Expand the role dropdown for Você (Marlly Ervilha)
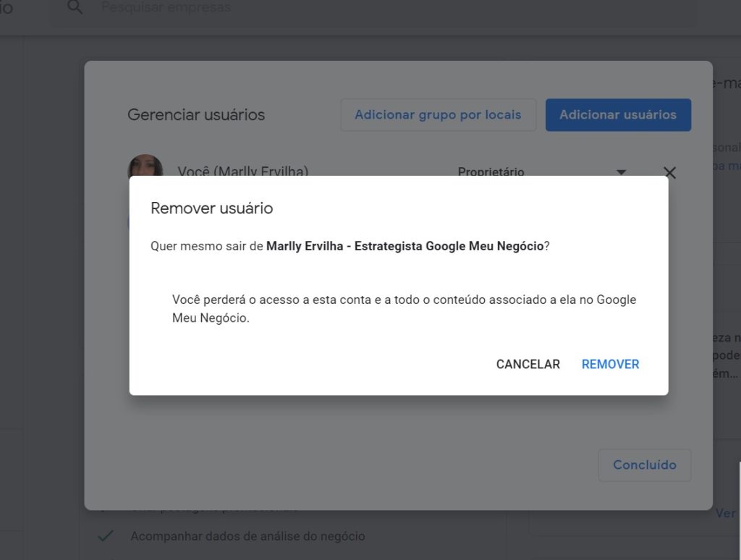This screenshot has height=560, width=741. (621, 172)
